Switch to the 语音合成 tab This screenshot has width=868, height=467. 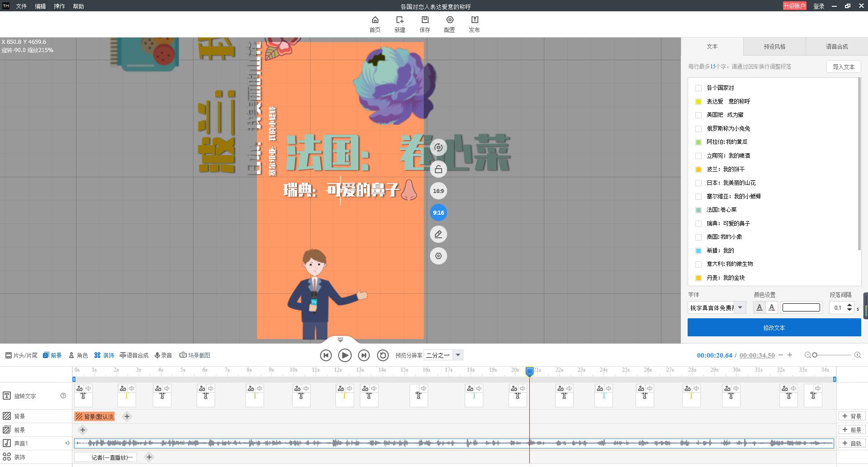click(837, 47)
